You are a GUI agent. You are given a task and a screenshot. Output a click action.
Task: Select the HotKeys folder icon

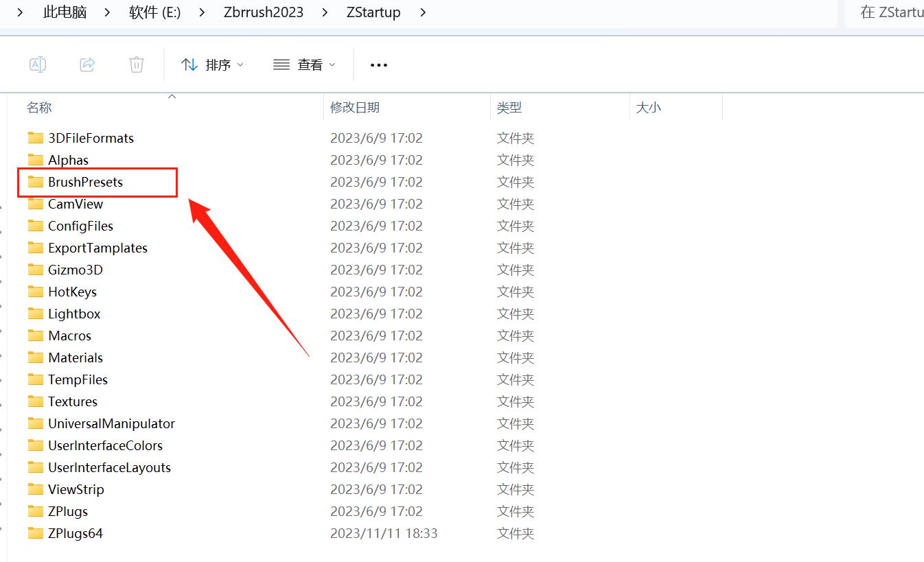click(x=36, y=292)
